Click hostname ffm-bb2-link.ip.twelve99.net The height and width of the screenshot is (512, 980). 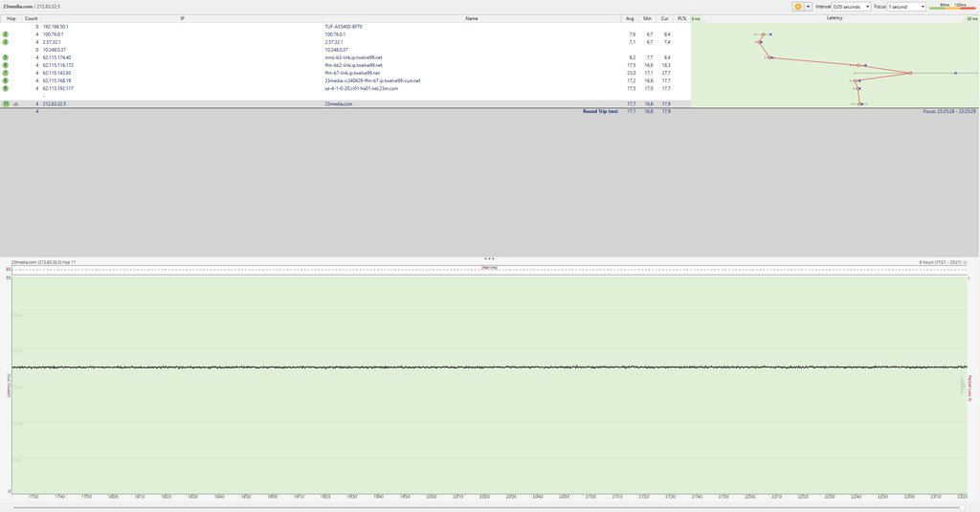[x=354, y=65]
